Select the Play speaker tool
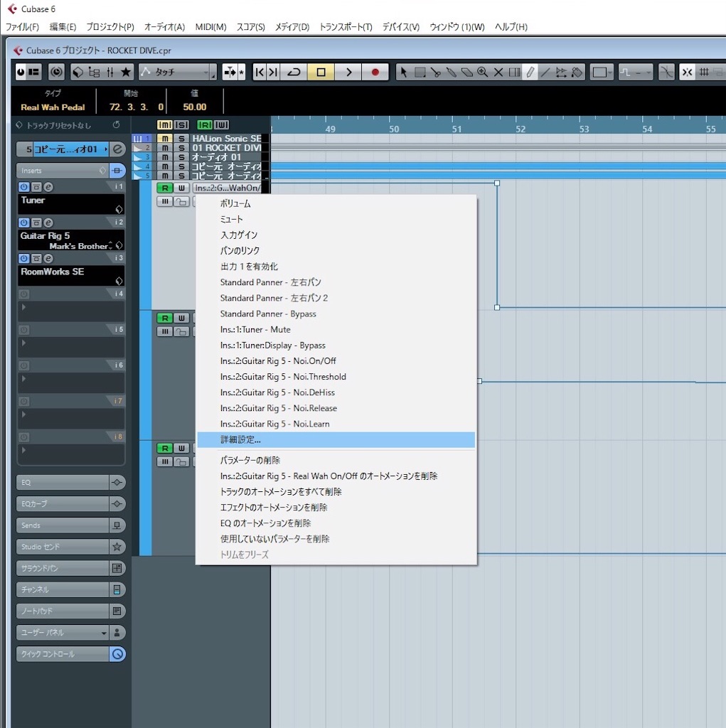This screenshot has height=728, width=726. (561, 72)
